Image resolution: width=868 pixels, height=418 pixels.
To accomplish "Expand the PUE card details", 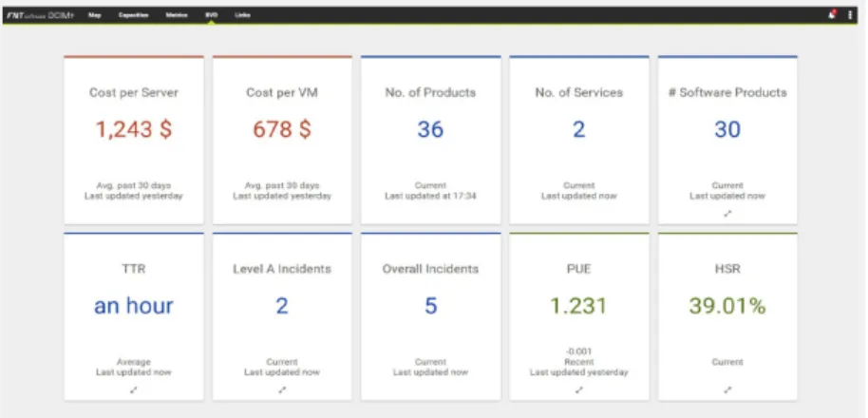I will coord(579,389).
